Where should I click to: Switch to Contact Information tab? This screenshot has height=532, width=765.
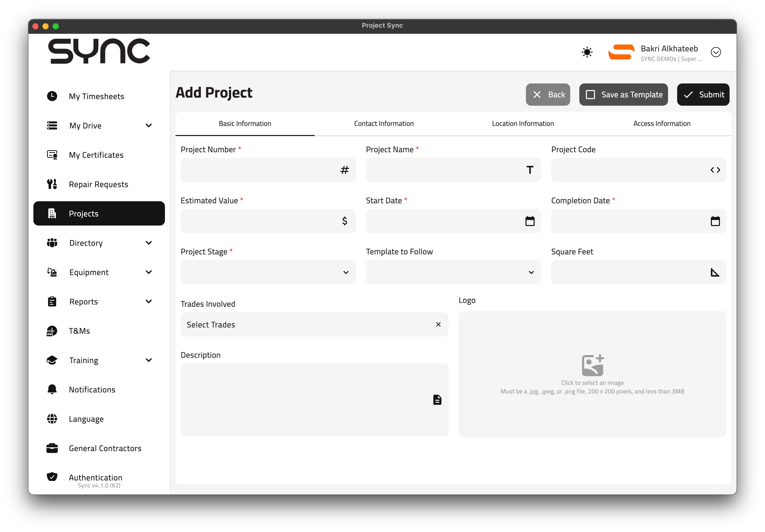(384, 124)
